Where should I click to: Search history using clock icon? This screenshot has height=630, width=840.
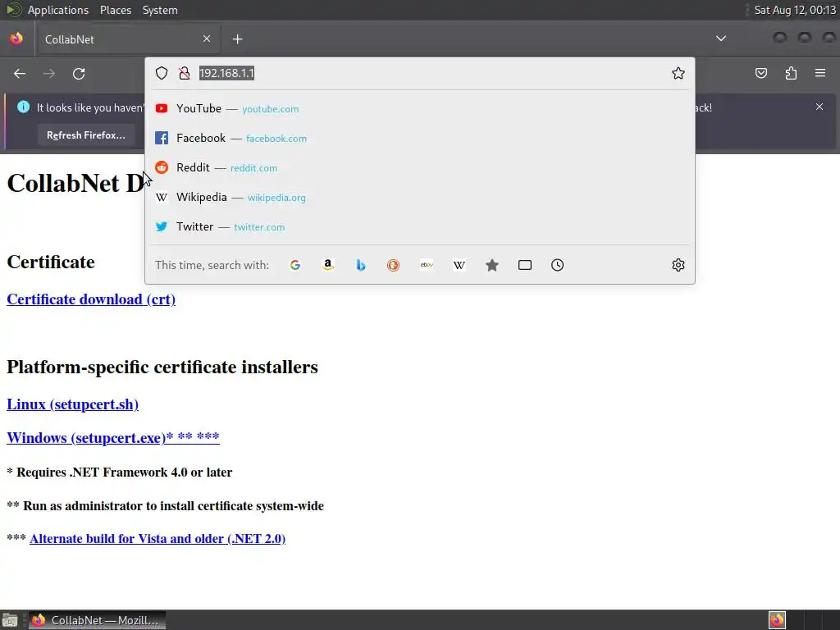coord(558,265)
